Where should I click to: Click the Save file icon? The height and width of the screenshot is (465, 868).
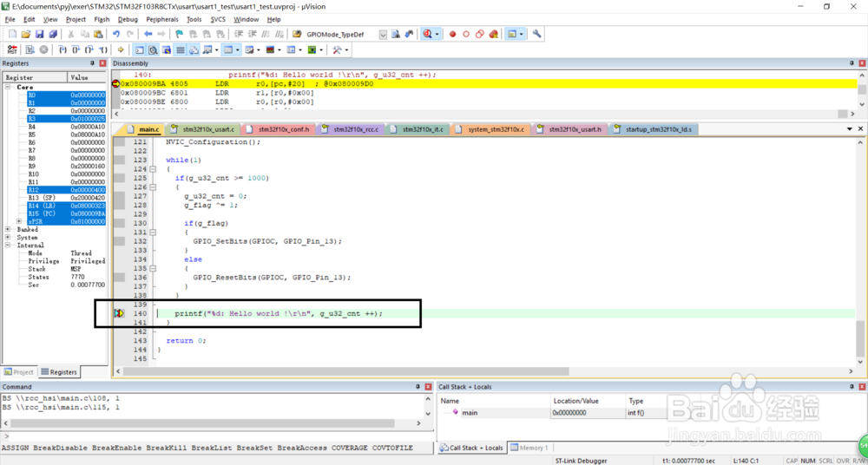click(x=39, y=35)
